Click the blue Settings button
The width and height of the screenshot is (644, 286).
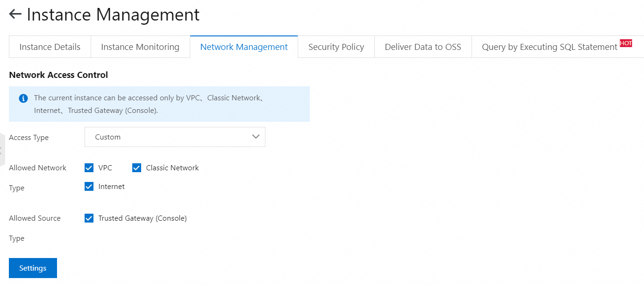33,268
